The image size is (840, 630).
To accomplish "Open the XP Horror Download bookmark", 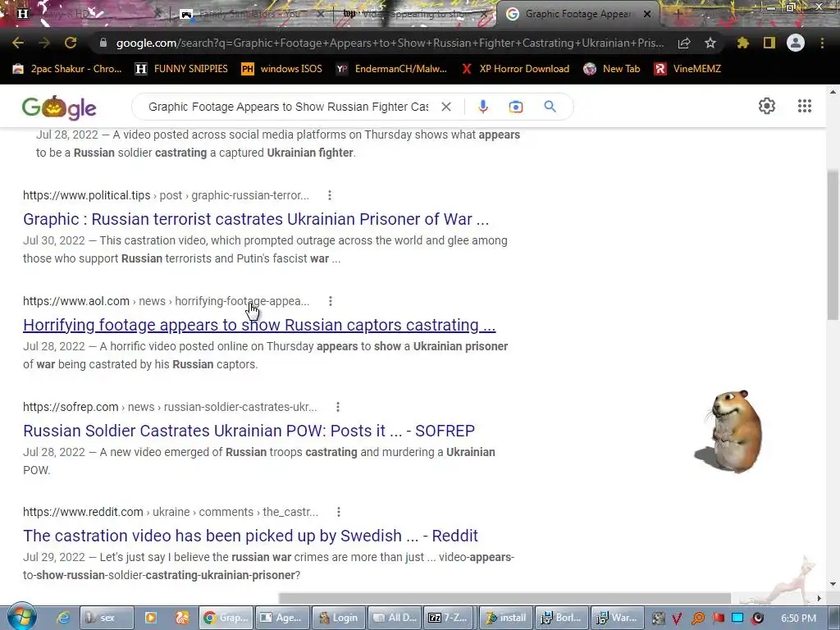I will pyautogui.click(x=515, y=69).
